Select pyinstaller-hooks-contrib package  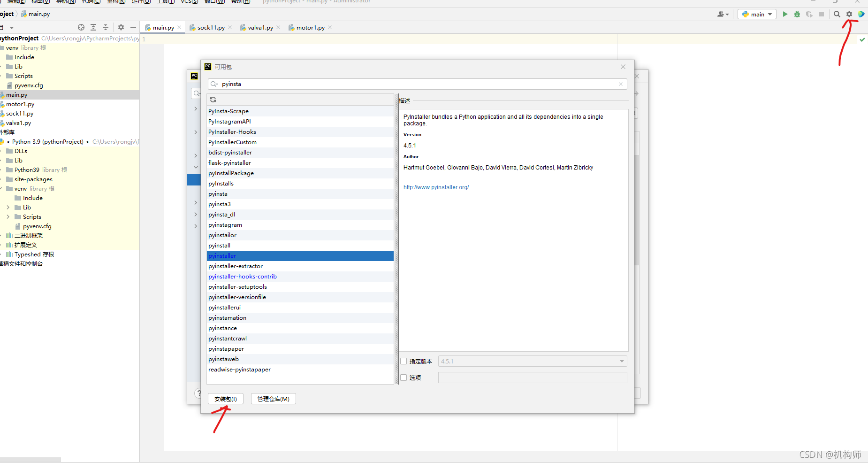(300, 277)
